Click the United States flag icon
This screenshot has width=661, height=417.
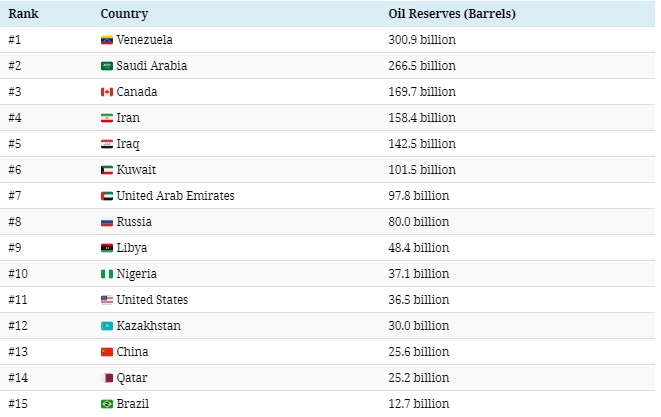tap(107, 300)
